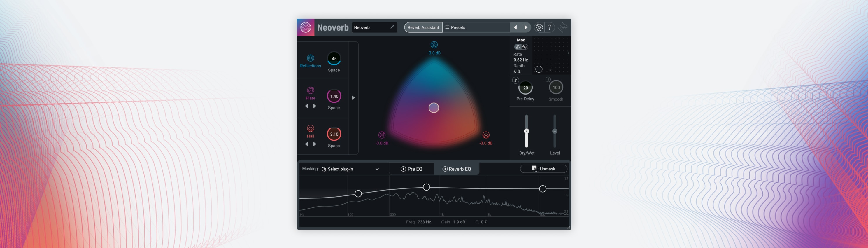The width and height of the screenshot is (868, 248).
Task: Open the settings gear
Action: pos(539,27)
